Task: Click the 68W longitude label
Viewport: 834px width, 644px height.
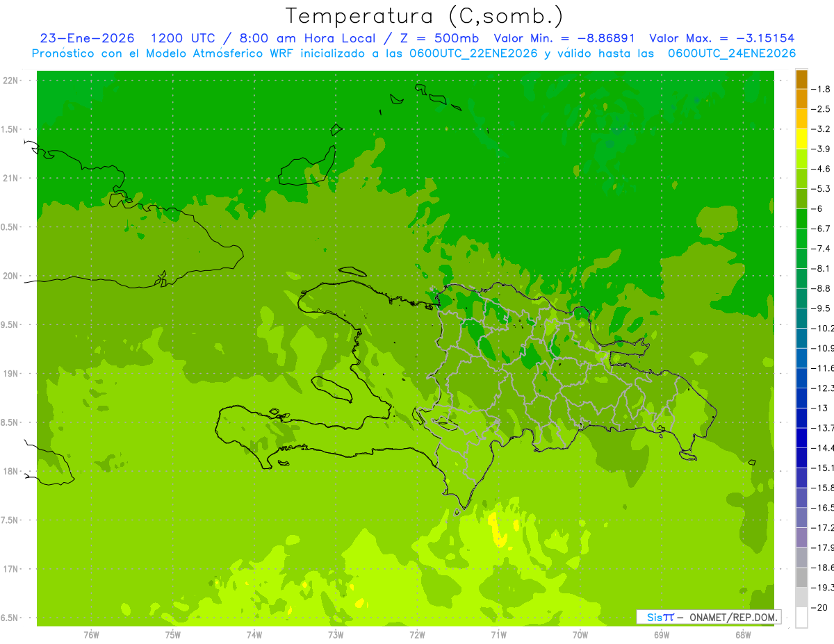Action: click(743, 635)
